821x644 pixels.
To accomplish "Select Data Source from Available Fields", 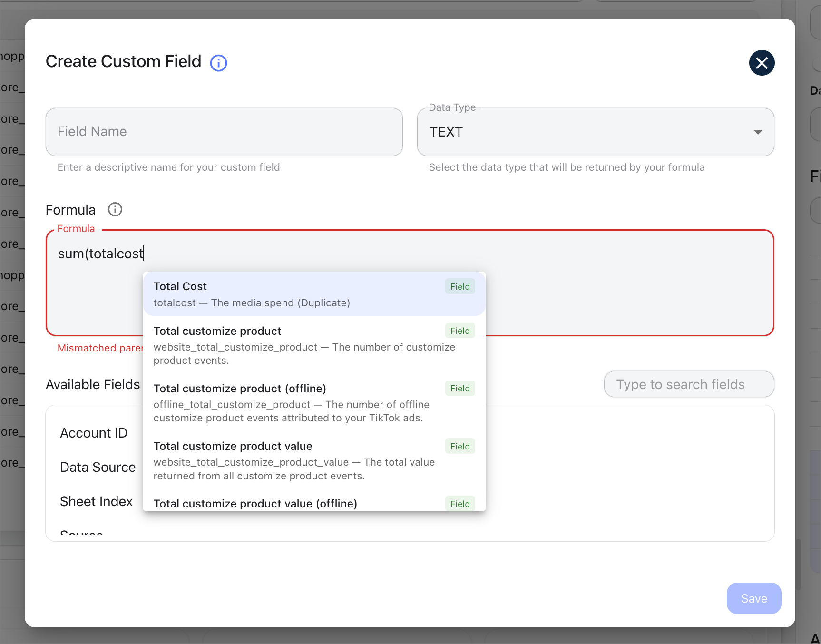I will point(98,467).
